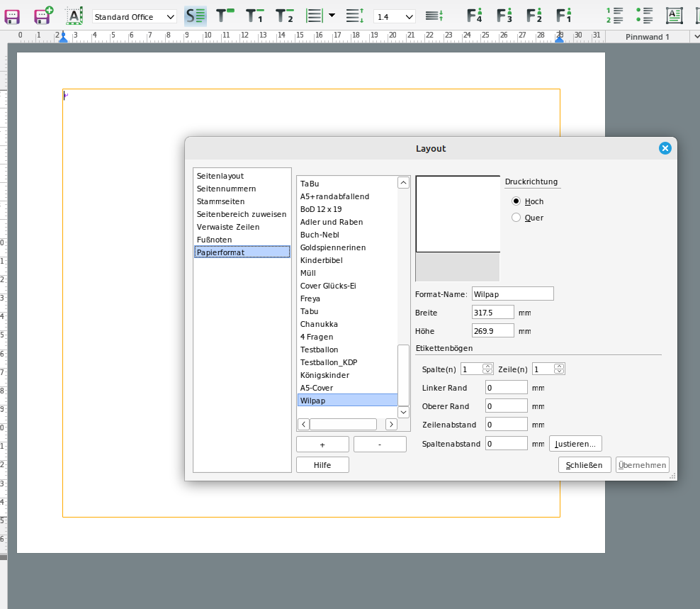This screenshot has height=609, width=700.
Task: Toggle the highlighted S standard text style icon
Action: [x=195, y=16]
